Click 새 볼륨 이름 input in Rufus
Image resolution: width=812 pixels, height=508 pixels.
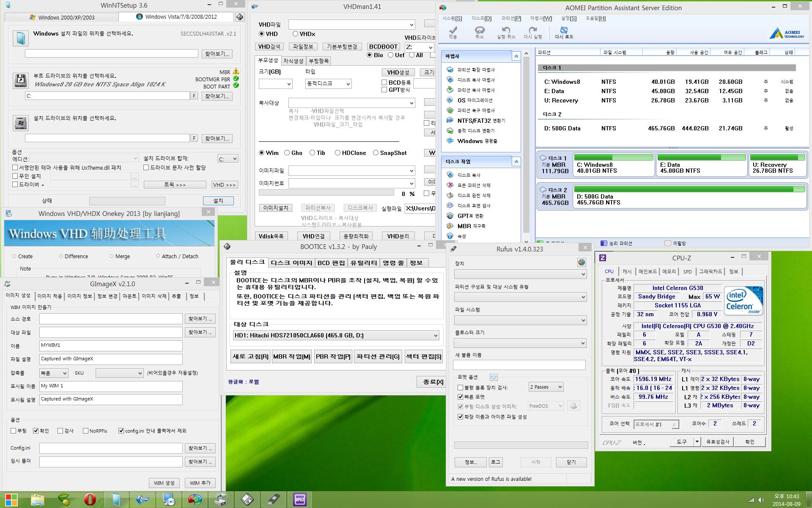[519, 364]
